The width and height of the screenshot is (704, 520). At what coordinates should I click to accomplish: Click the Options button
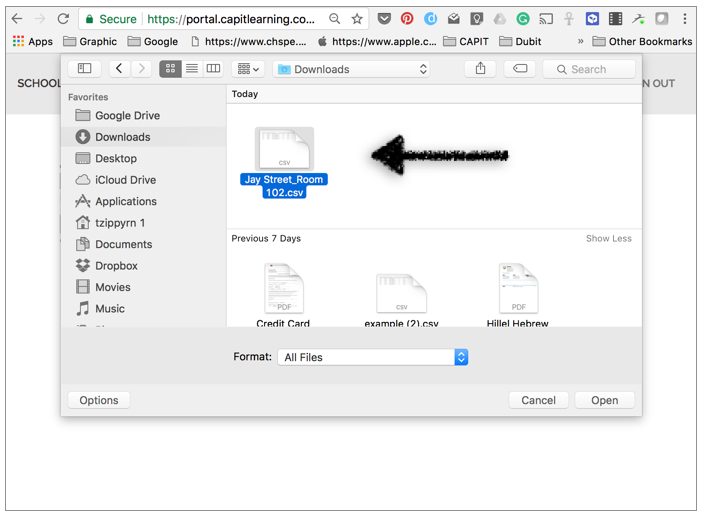click(x=99, y=400)
